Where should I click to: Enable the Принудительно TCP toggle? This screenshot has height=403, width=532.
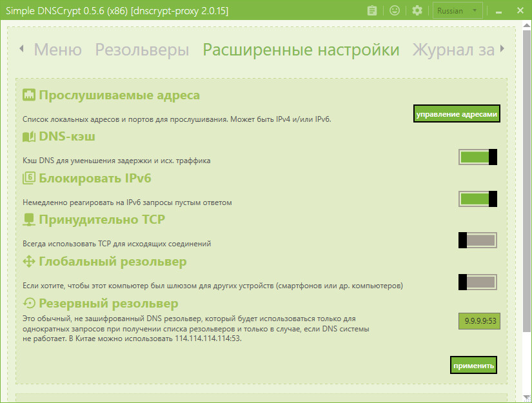[478, 240]
